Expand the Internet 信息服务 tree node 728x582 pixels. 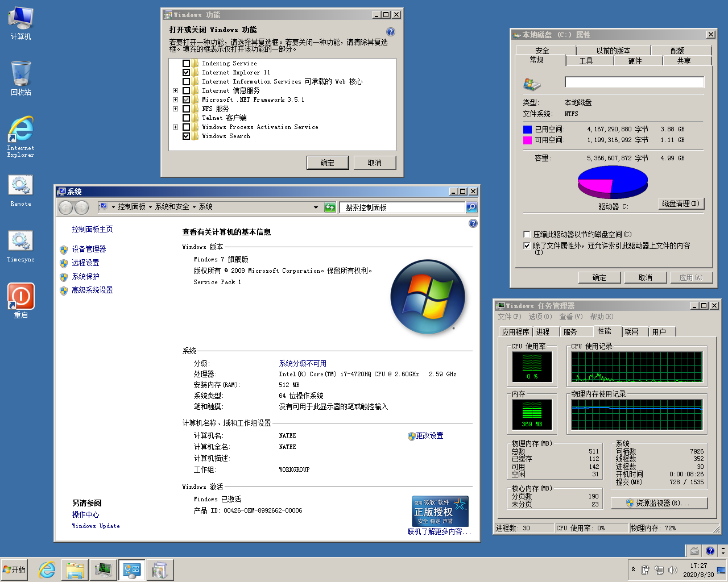pos(175,91)
